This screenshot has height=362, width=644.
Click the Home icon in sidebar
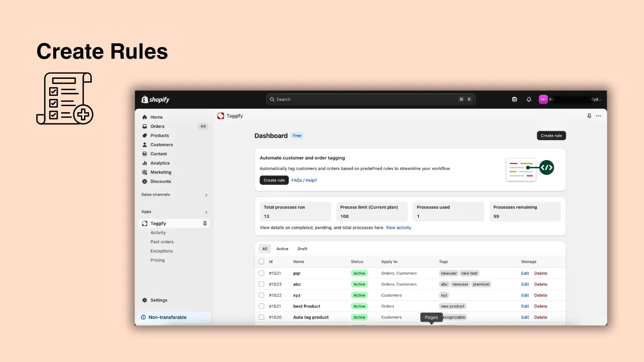pyautogui.click(x=144, y=117)
